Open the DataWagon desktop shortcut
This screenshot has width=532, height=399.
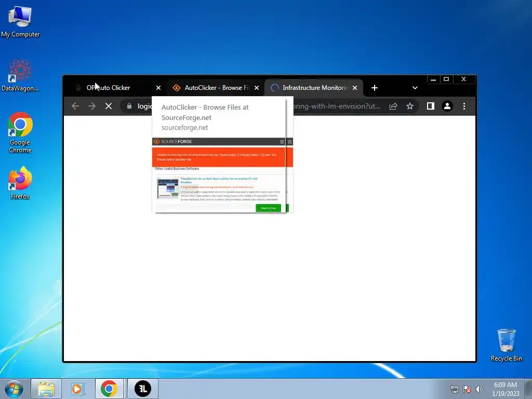(20, 76)
